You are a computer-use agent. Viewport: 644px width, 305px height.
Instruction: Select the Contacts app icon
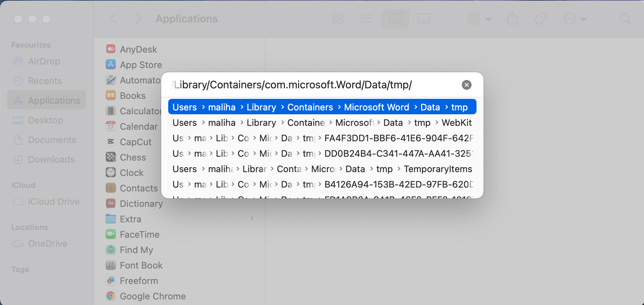tap(111, 188)
